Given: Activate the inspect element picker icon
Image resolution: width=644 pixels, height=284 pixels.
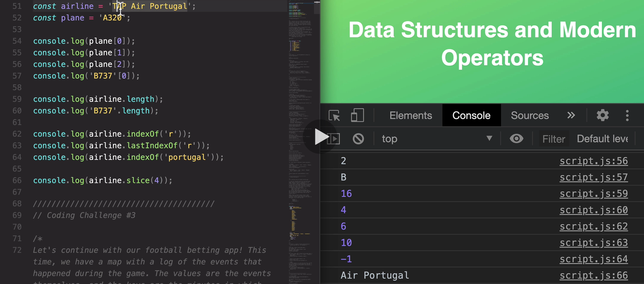Looking at the screenshot, I should [334, 115].
